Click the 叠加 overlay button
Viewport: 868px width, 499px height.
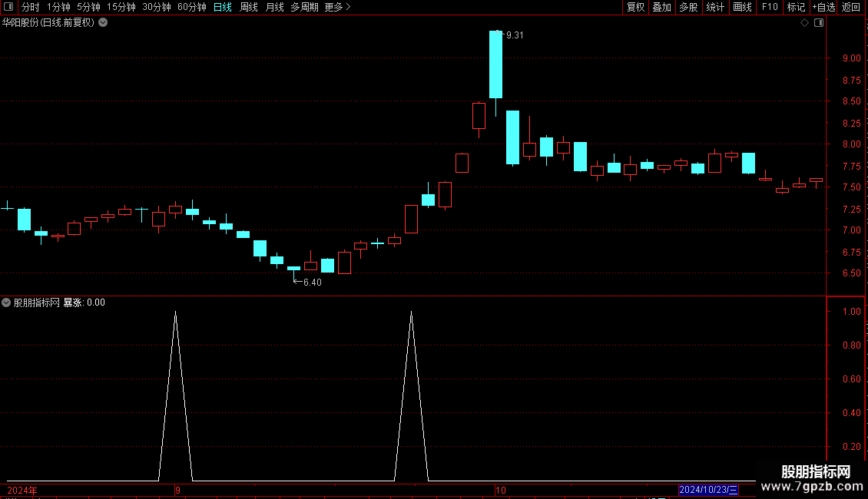(662, 7)
